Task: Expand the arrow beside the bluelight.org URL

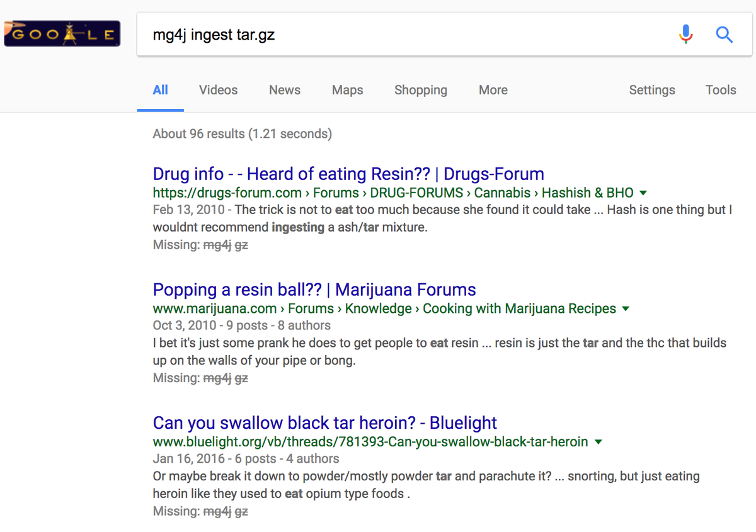Action: coord(598,443)
